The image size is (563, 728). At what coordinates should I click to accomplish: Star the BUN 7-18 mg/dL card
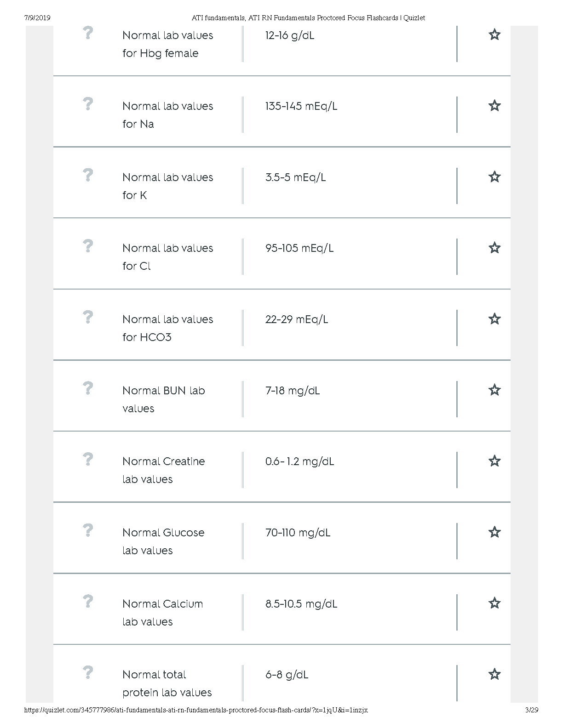point(494,390)
